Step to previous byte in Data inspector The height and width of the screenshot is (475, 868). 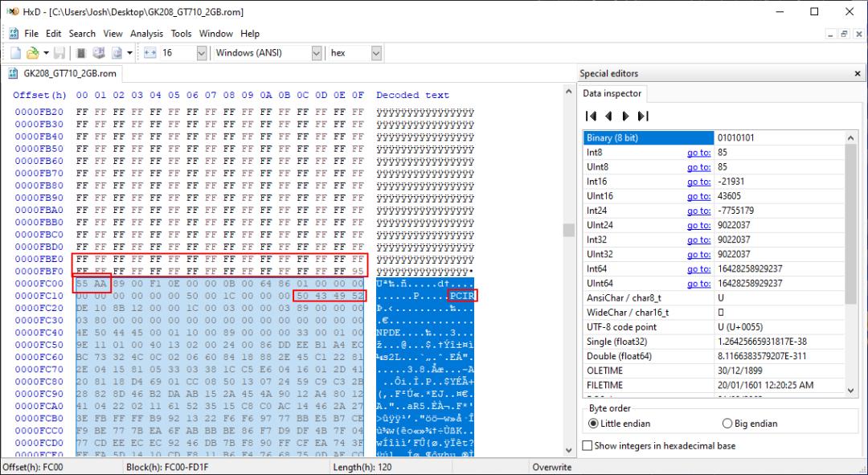(x=608, y=116)
